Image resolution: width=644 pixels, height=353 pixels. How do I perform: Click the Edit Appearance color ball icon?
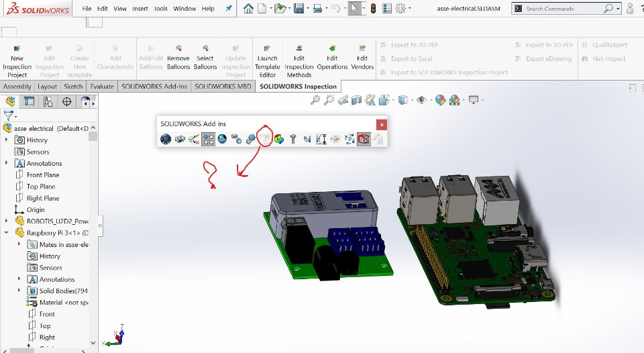pos(440,100)
